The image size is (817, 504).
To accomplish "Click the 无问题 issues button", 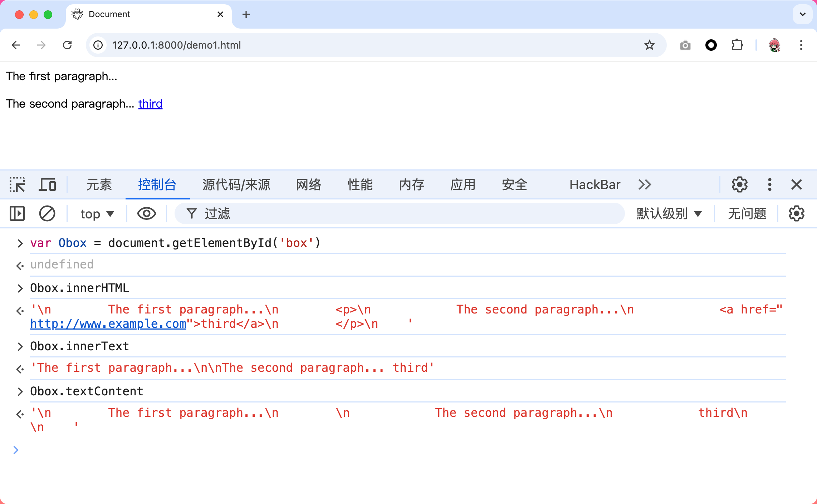I will 747,214.
